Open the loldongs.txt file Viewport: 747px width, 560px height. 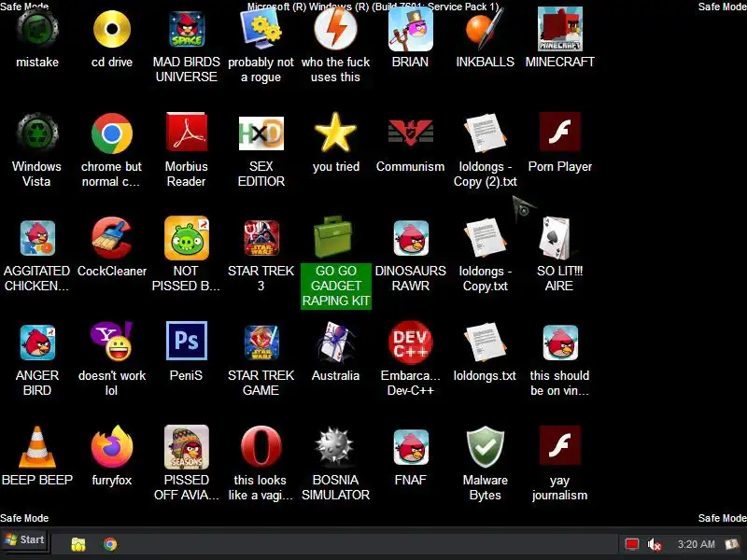point(485,343)
